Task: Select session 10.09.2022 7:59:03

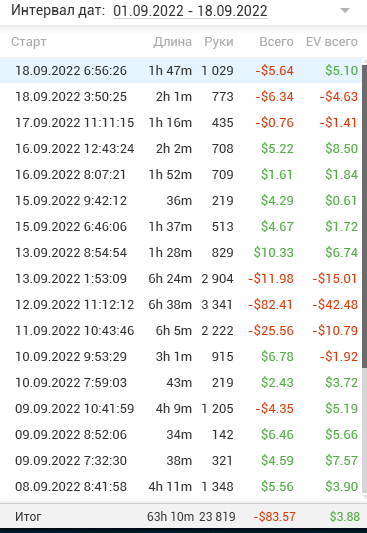Action: 181,382
